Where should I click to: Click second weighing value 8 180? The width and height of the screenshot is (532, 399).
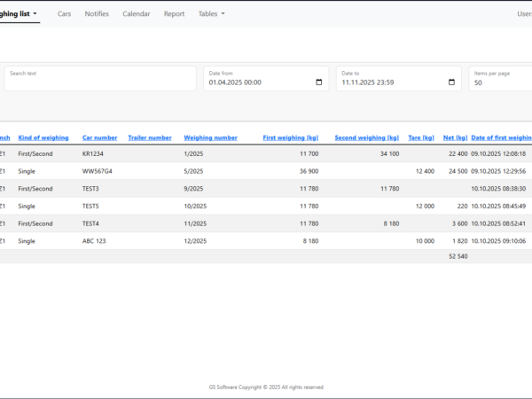pos(391,223)
